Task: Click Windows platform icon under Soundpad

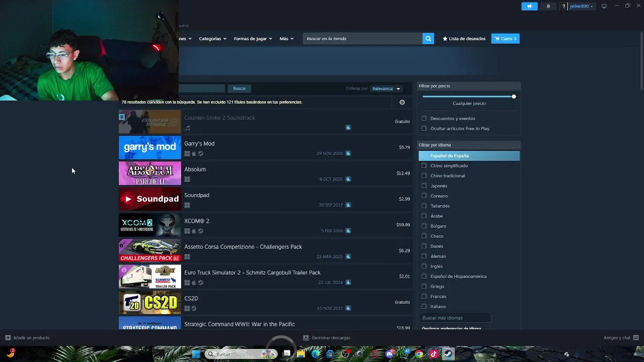Action: (187, 205)
